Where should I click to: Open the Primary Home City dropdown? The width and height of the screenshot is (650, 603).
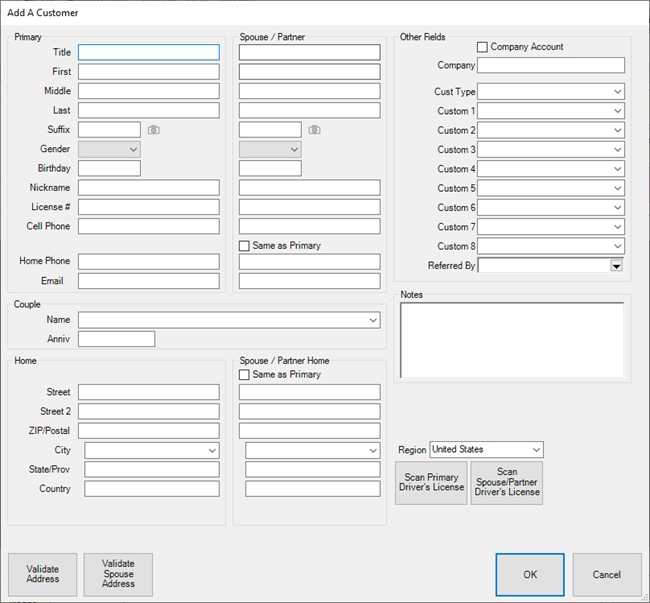click(211, 451)
